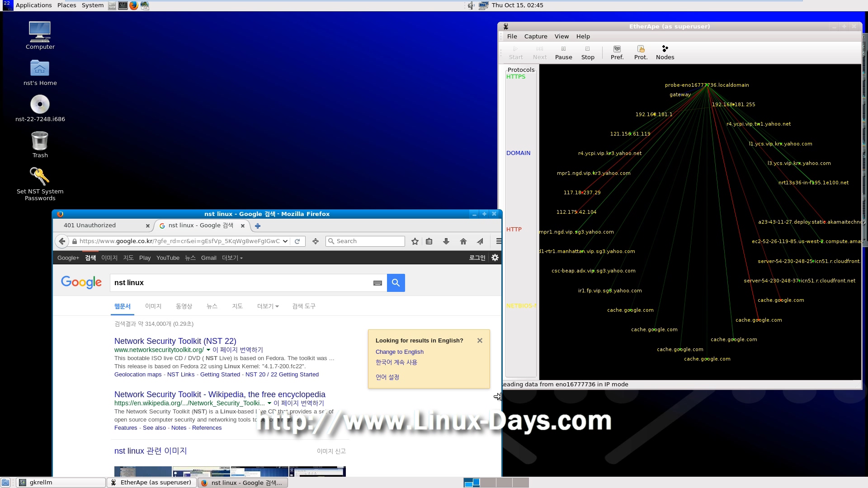868x488 pixels.
Task: Launch Firefox from the top panel
Action: coord(134,5)
